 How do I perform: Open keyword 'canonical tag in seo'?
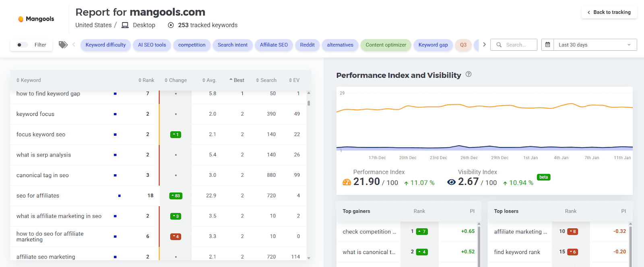(43, 175)
